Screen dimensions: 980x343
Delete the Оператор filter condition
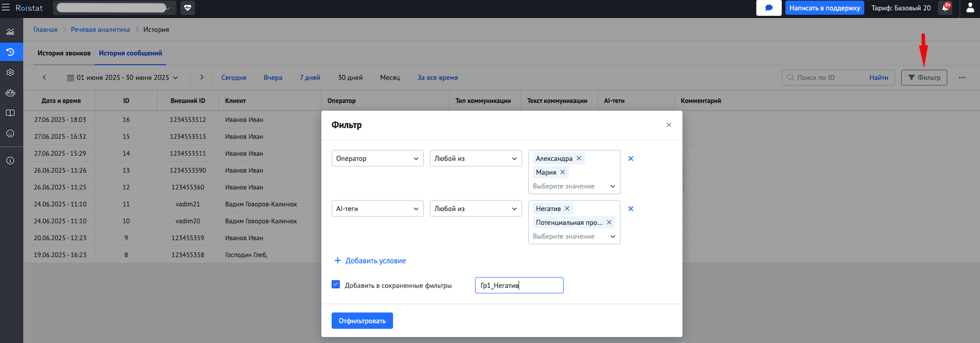click(631, 158)
